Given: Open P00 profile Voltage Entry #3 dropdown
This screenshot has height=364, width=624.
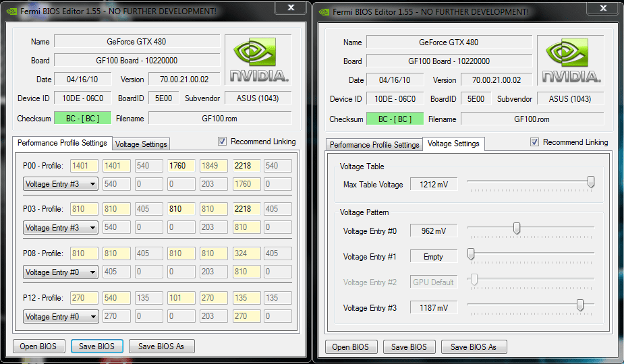Looking at the screenshot, I should [x=61, y=184].
